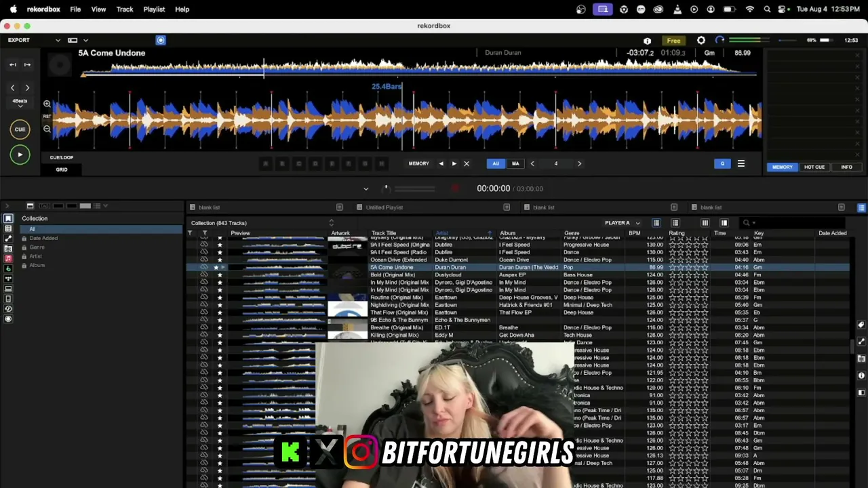
Task: Click the overview waveform to seek in Come Undone
Action: (x=420, y=67)
